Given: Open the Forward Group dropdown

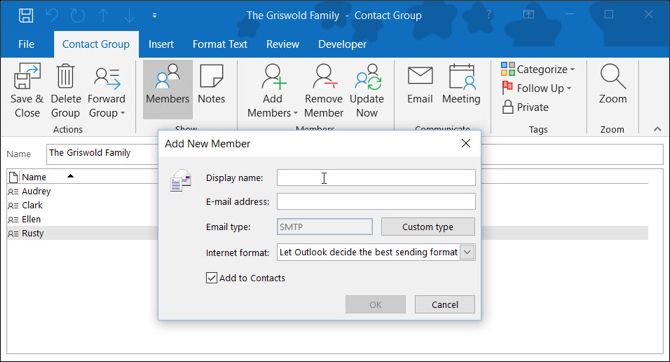Looking at the screenshot, I should 106,91.
